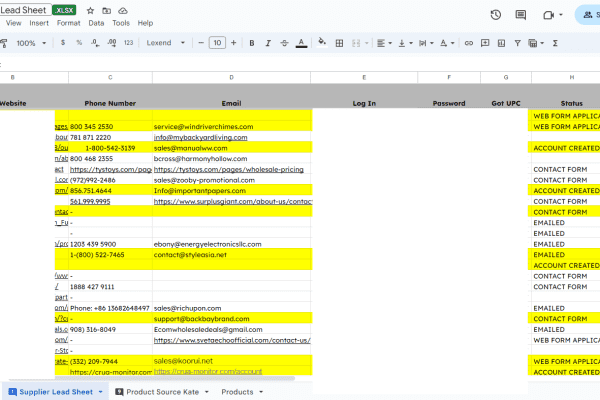
Task: Insert a chart from toolbar
Action: (x=501, y=43)
